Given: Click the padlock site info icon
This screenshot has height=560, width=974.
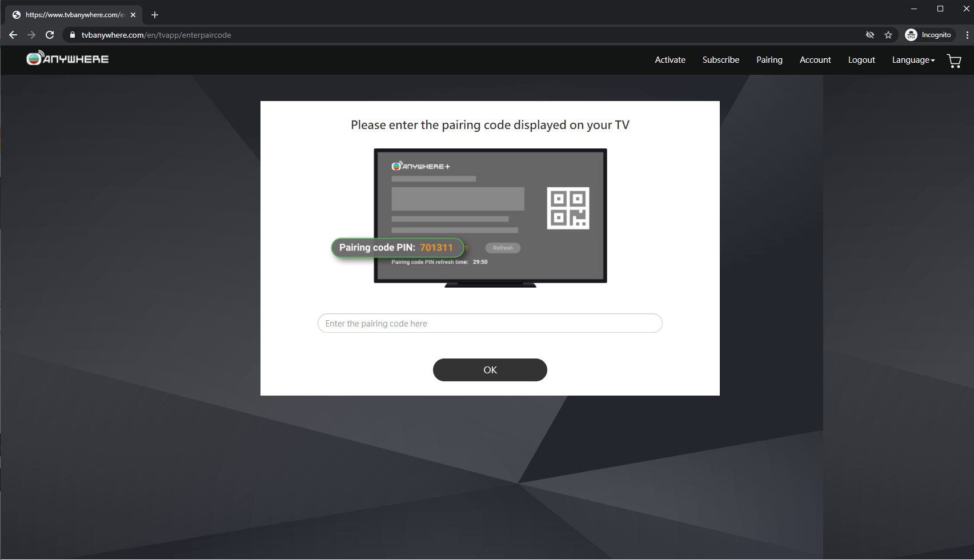Looking at the screenshot, I should click(x=73, y=35).
